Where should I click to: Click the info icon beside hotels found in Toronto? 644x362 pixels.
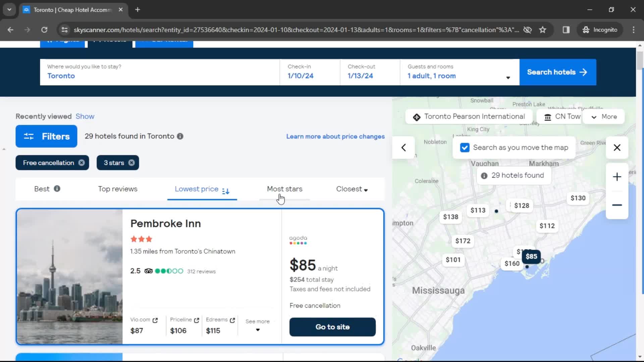click(x=180, y=136)
